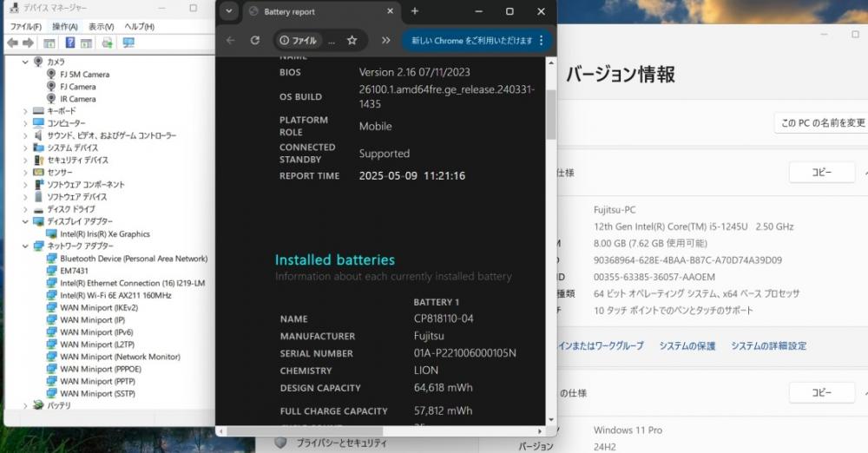Expand the セキュリティ デバイス category
Screen dimensions: 868x453
(25, 160)
